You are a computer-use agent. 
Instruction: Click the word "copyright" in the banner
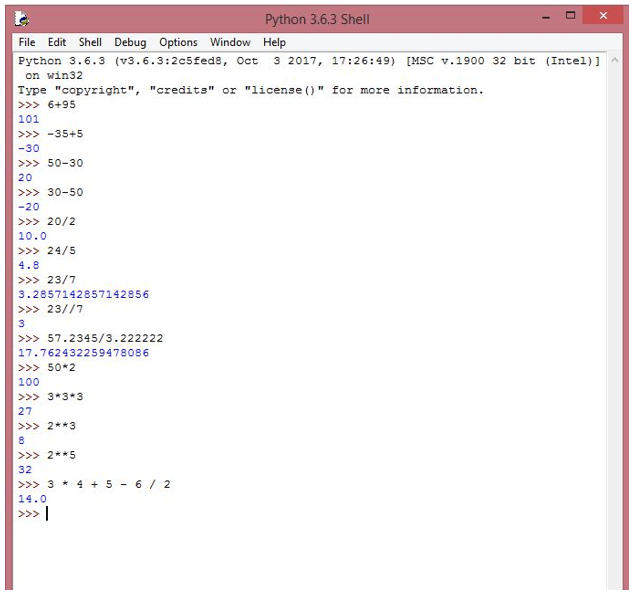[95, 90]
